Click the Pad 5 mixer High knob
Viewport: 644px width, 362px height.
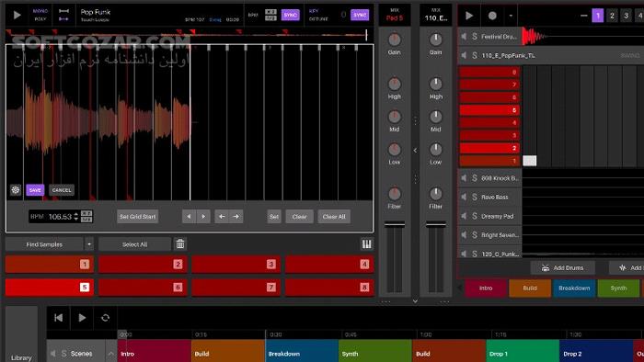395,84
